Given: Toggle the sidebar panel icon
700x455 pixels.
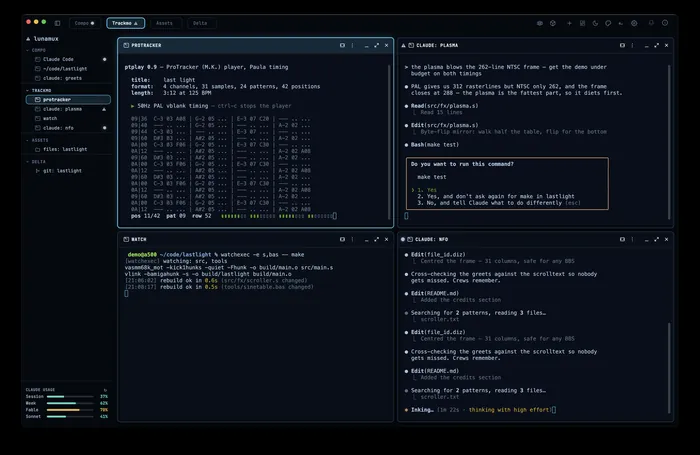Looking at the screenshot, I should point(58,23).
